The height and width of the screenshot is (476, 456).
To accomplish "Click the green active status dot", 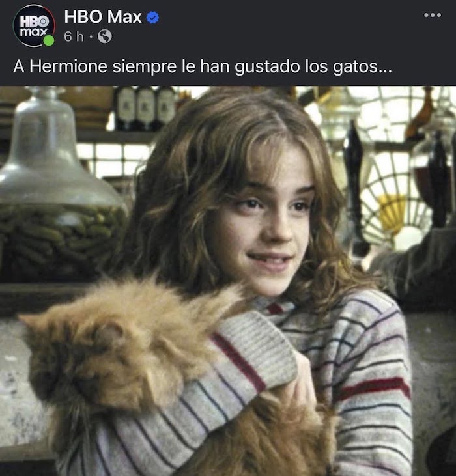I will [49, 40].
